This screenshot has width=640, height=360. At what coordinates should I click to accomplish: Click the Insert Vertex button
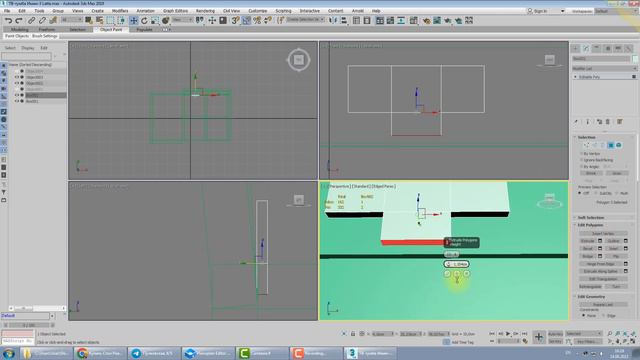[x=603, y=233]
